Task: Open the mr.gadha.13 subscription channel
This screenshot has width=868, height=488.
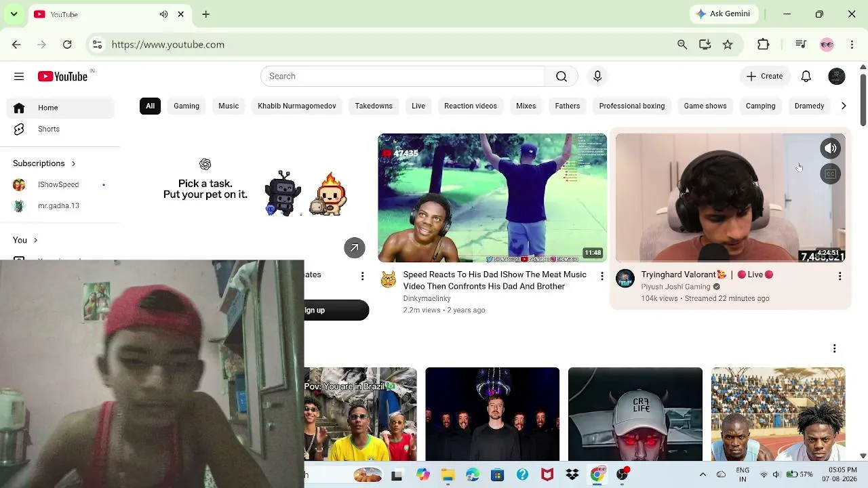Action: point(60,206)
